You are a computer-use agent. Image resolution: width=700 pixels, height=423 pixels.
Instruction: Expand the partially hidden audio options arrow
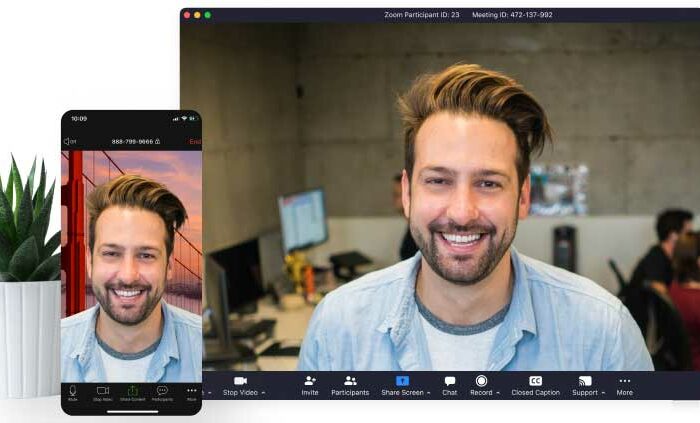209,393
